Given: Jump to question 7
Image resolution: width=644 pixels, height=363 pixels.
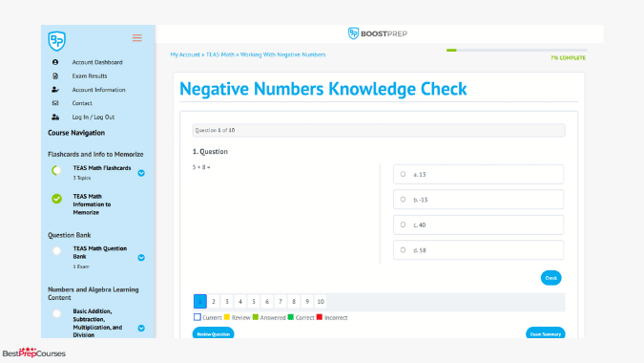Looking at the screenshot, I should click(x=280, y=301).
